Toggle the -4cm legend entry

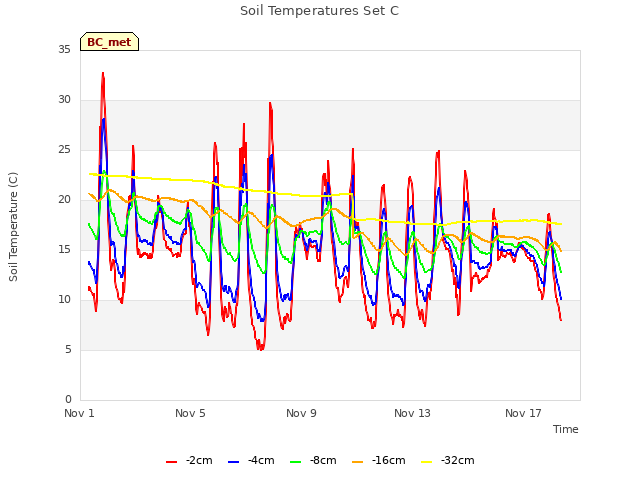coord(251,461)
